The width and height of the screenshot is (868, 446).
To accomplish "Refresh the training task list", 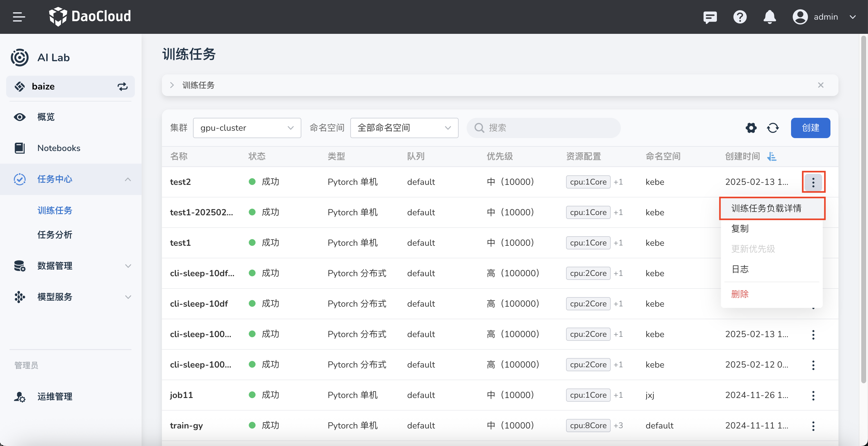I will click(773, 128).
